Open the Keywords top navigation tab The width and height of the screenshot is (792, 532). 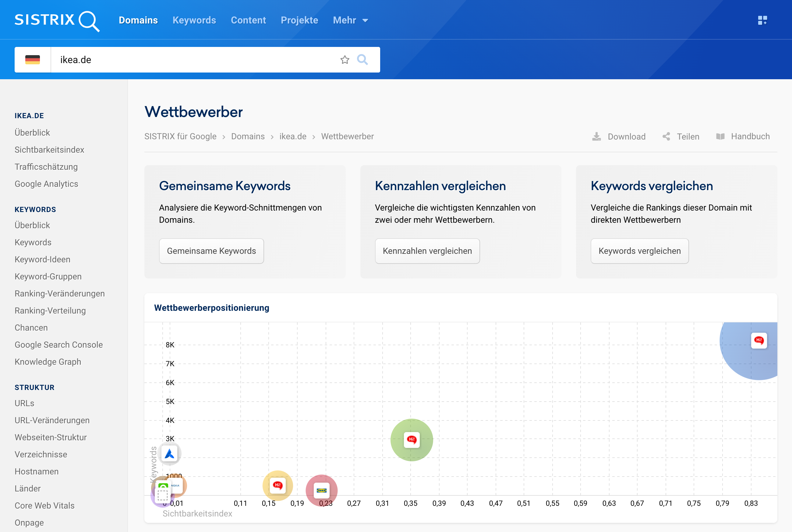(194, 20)
